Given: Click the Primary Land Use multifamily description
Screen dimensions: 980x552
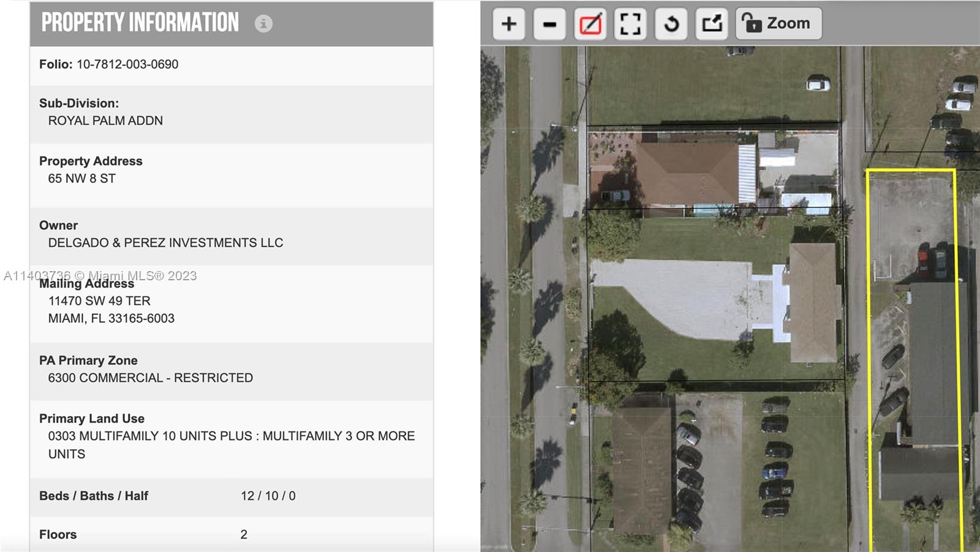Looking at the screenshot, I should 231,436.
